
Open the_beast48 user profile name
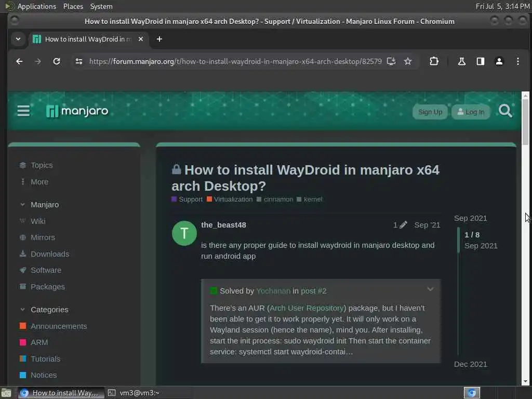pyautogui.click(x=223, y=225)
